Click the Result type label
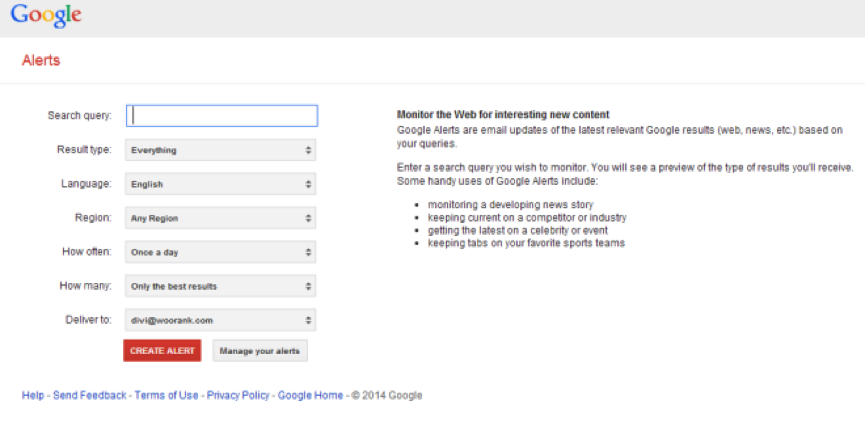Viewport: 865px width, 432px height. 84,150
